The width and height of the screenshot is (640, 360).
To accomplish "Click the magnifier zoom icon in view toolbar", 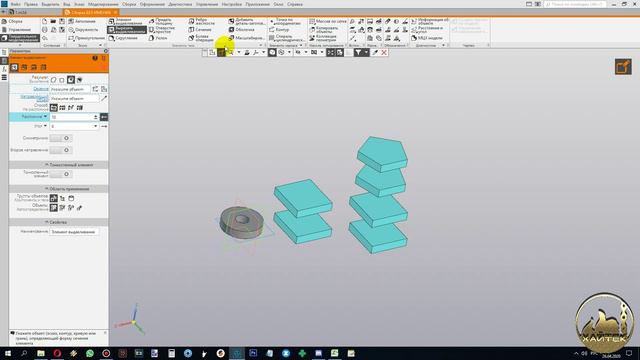I will coord(230,53).
